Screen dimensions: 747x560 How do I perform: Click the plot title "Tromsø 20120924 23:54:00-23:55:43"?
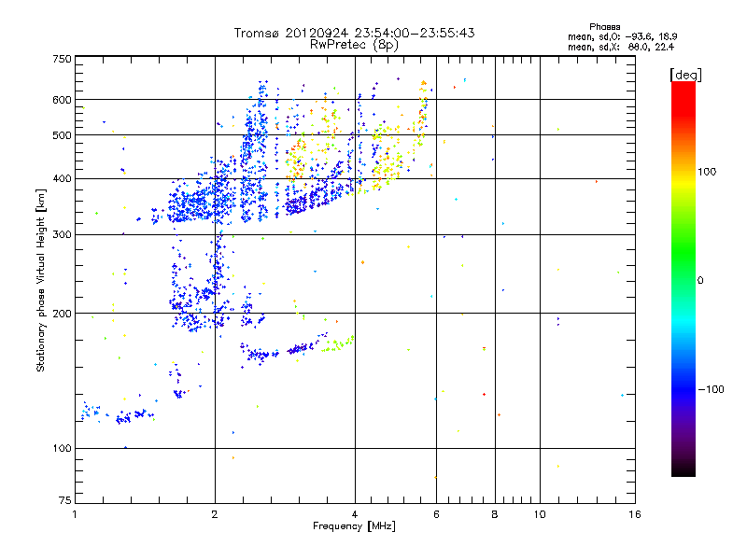(354, 33)
